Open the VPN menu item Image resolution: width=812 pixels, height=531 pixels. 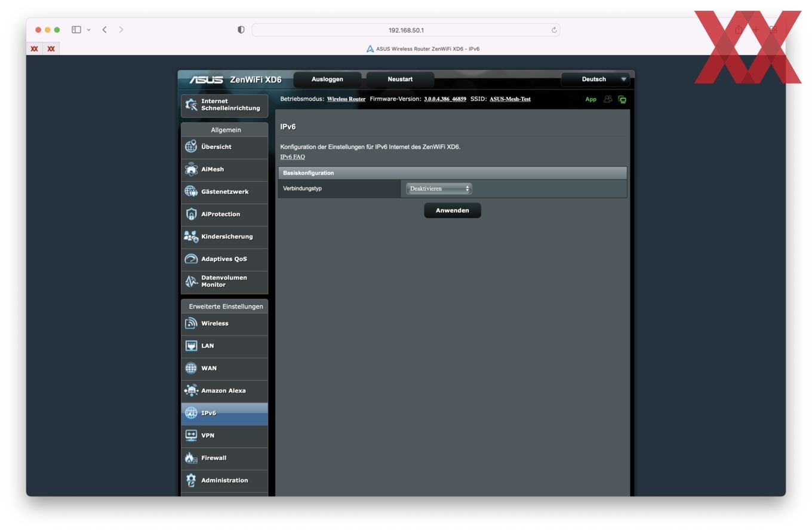coord(224,436)
